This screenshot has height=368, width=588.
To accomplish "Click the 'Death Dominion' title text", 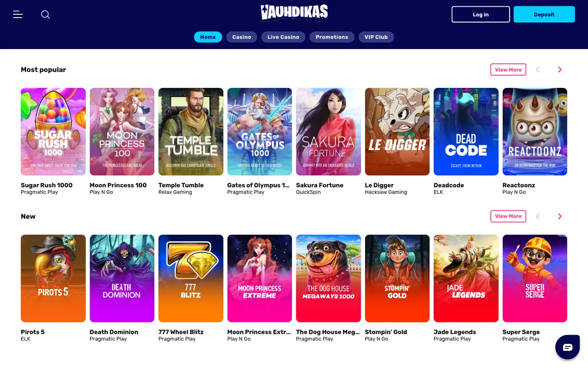I will [x=114, y=332].
